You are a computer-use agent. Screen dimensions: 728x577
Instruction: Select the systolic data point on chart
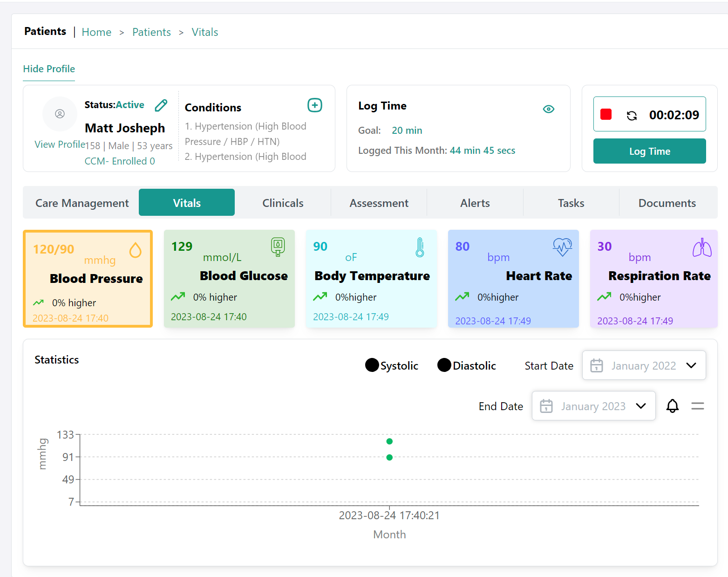pos(389,441)
